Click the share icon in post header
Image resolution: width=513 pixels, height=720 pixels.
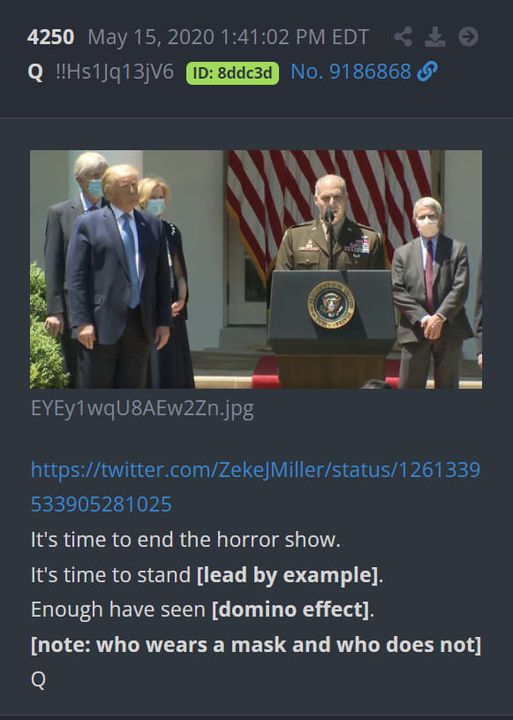click(403, 37)
